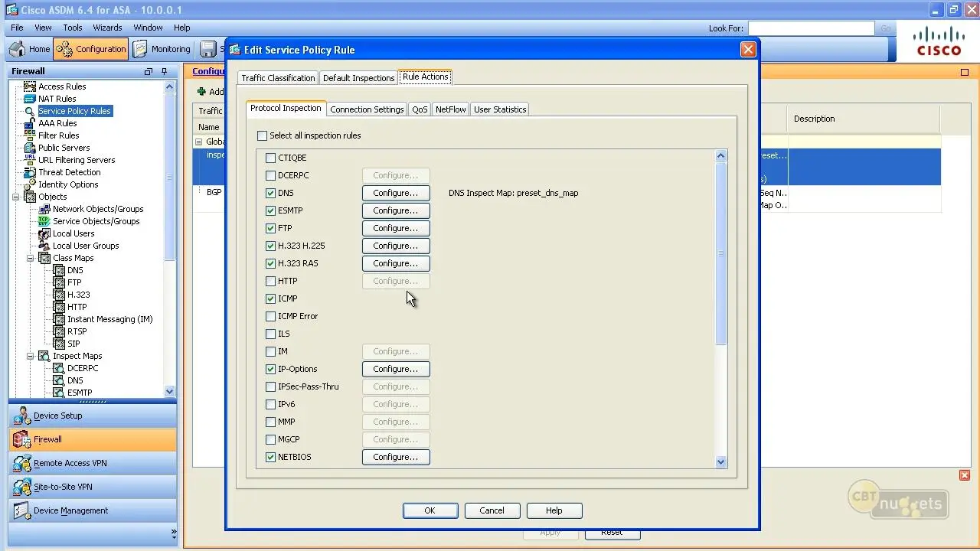This screenshot has width=980, height=551.
Task: Select the RTSP class map
Action: [77, 331]
